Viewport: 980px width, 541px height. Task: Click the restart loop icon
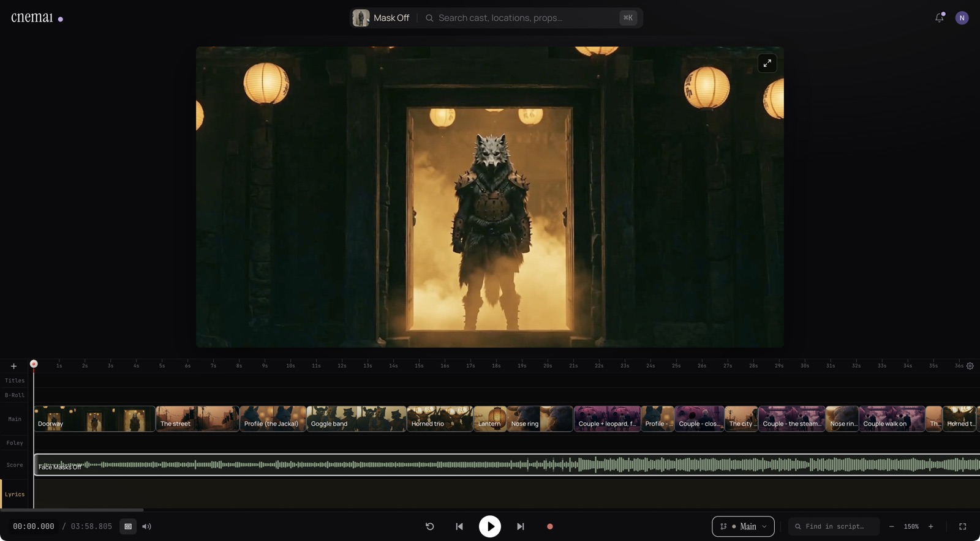point(430,526)
